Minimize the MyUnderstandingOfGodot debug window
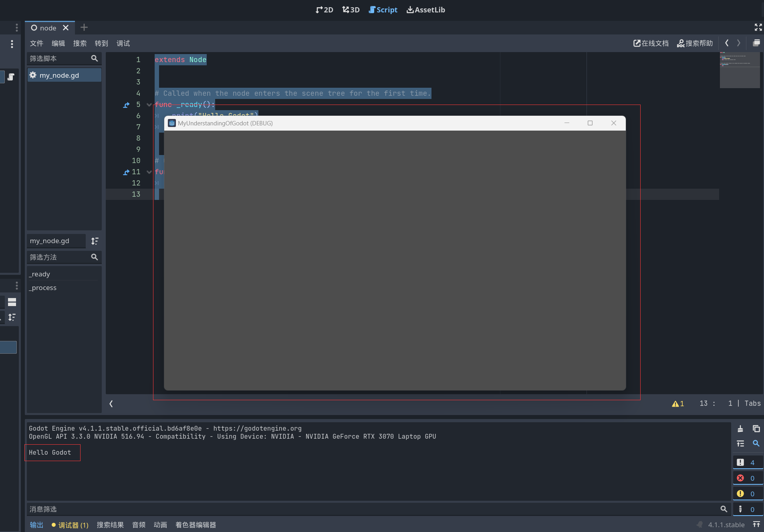 567,123
